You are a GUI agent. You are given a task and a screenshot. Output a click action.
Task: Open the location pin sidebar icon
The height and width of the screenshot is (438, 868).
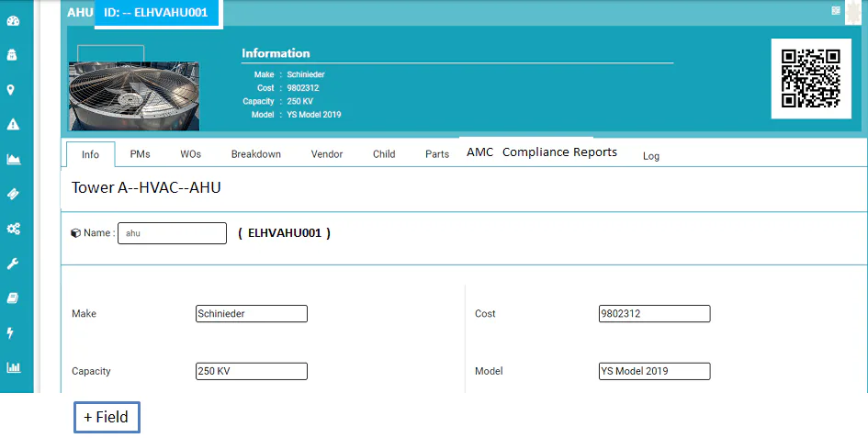pos(10,90)
